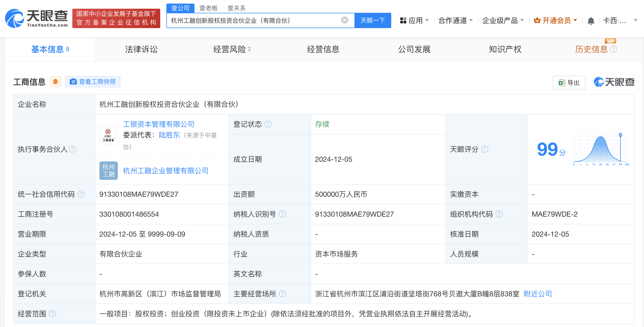Expand the 企业级产品 dropdown

pyautogui.click(x=503, y=20)
